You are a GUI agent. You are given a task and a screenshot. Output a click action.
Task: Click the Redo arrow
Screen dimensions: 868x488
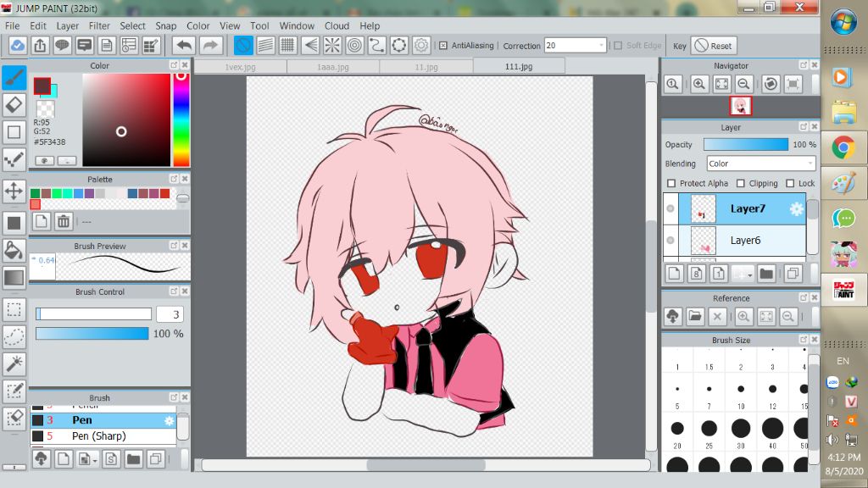[211, 46]
